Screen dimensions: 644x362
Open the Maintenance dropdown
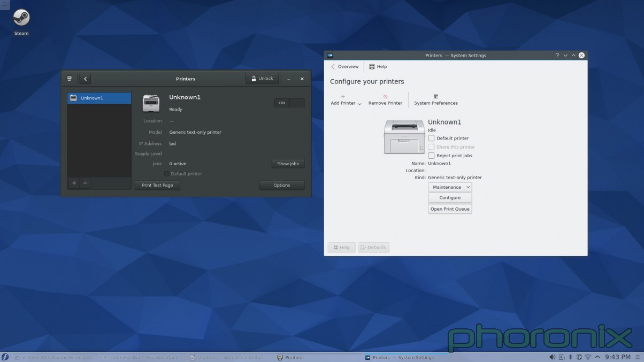[x=449, y=187]
